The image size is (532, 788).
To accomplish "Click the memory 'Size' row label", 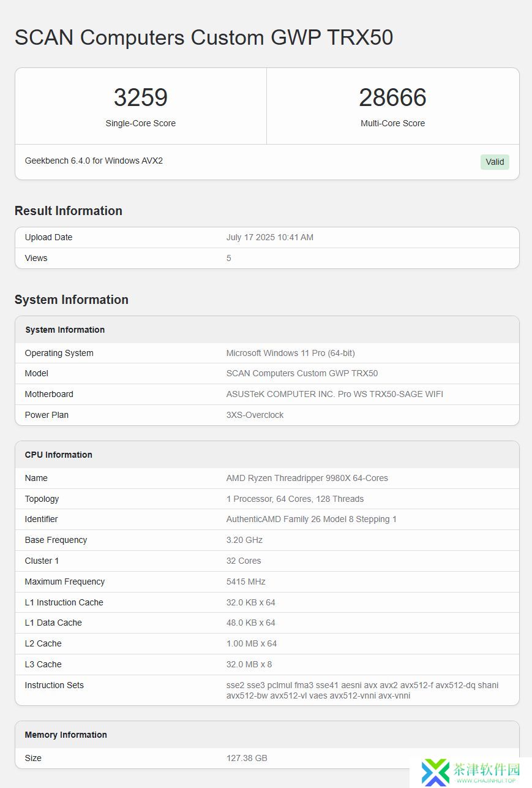I will tap(33, 758).
